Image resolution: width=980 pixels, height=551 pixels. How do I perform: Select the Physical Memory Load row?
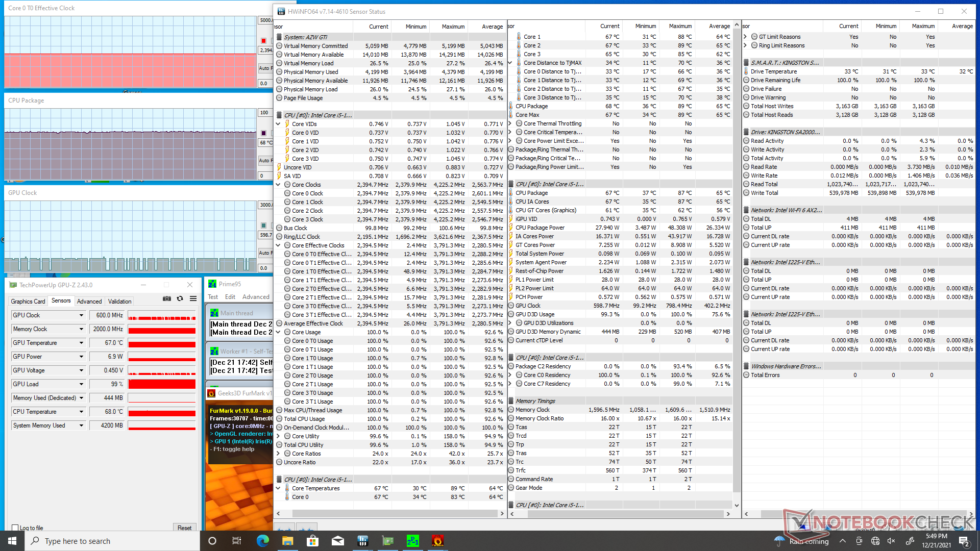tap(391, 89)
